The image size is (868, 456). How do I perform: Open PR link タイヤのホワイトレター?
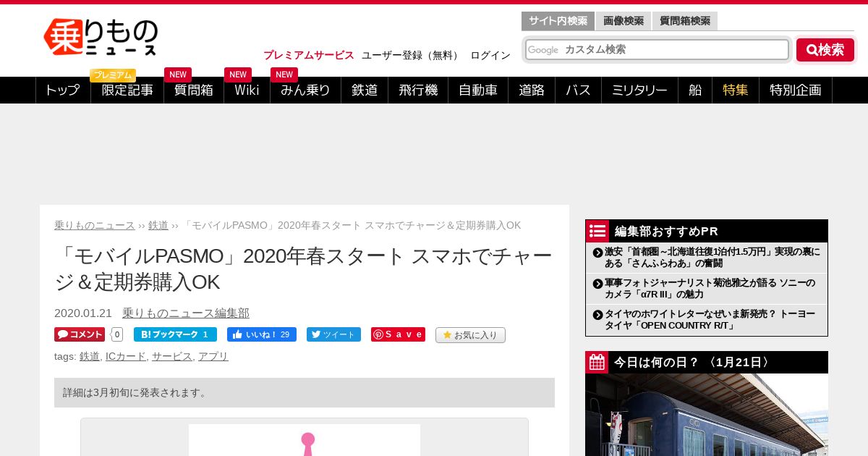pyautogui.click(x=710, y=319)
